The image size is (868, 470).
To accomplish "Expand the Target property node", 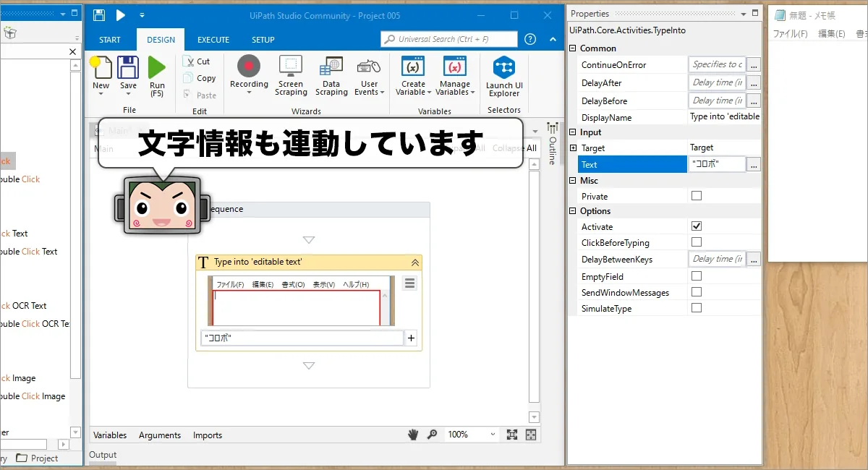I will tap(573, 148).
